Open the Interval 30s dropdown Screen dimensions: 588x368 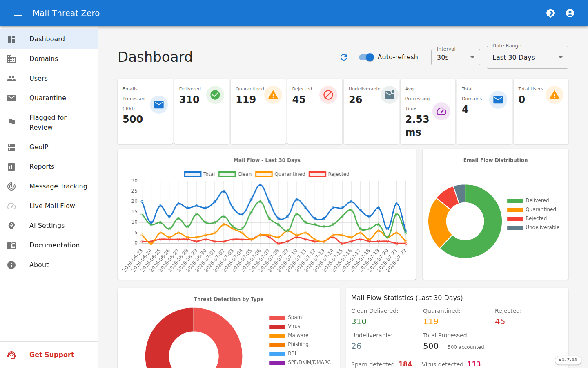pyautogui.click(x=456, y=57)
